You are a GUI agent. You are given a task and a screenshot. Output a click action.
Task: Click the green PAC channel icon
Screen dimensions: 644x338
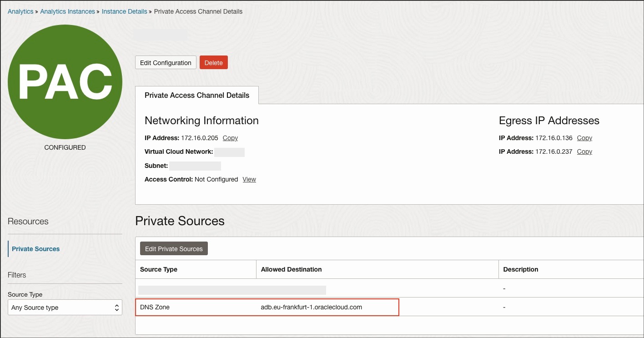(x=65, y=82)
